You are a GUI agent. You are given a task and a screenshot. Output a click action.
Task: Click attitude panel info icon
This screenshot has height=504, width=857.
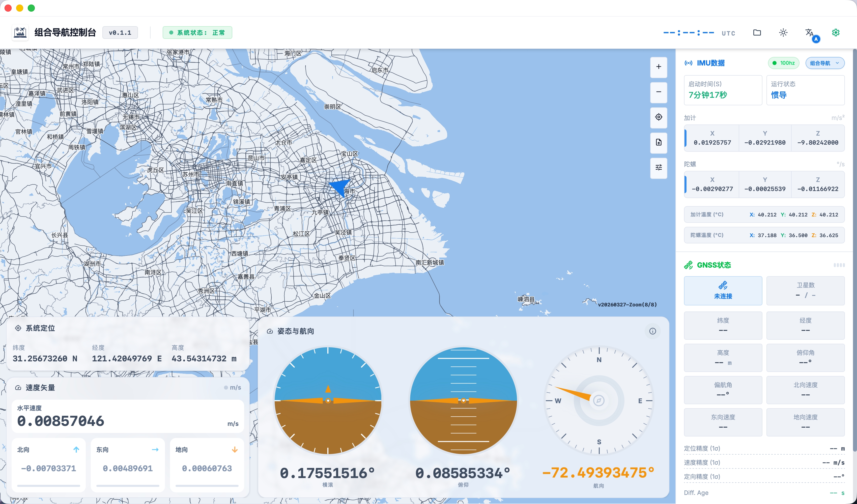pyautogui.click(x=652, y=331)
